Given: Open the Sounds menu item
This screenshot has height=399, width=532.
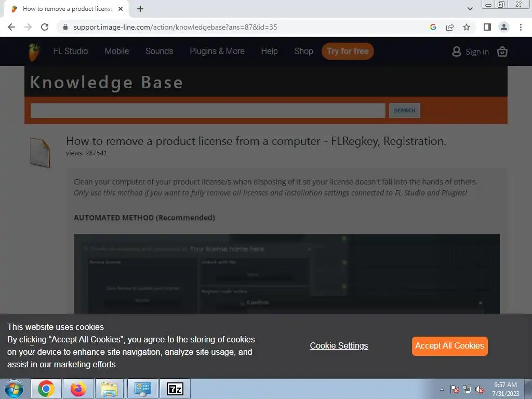Looking at the screenshot, I should pos(159,51).
